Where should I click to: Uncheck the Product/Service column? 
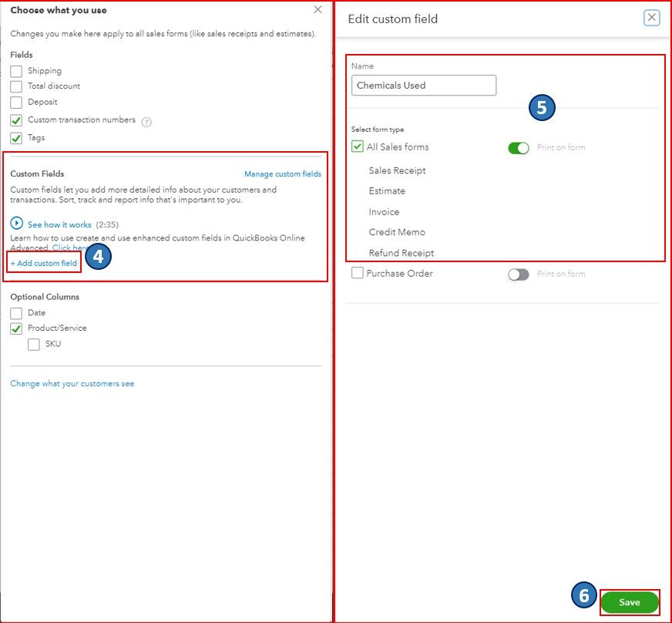[x=16, y=329]
